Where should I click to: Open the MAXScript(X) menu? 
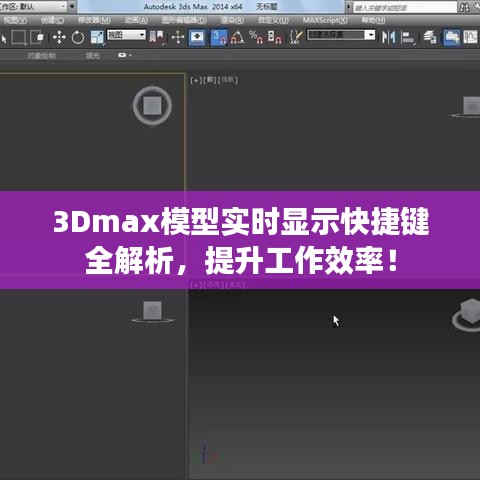tap(325, 20)
